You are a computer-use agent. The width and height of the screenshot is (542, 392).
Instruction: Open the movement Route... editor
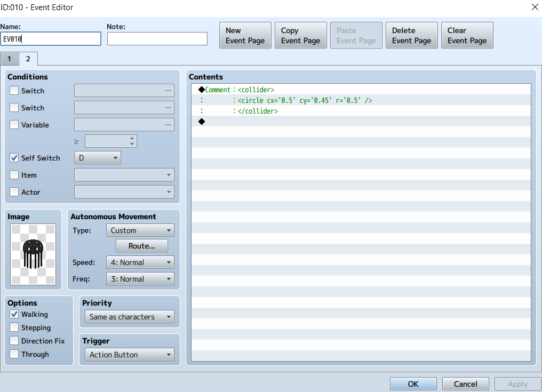[142, 246]
